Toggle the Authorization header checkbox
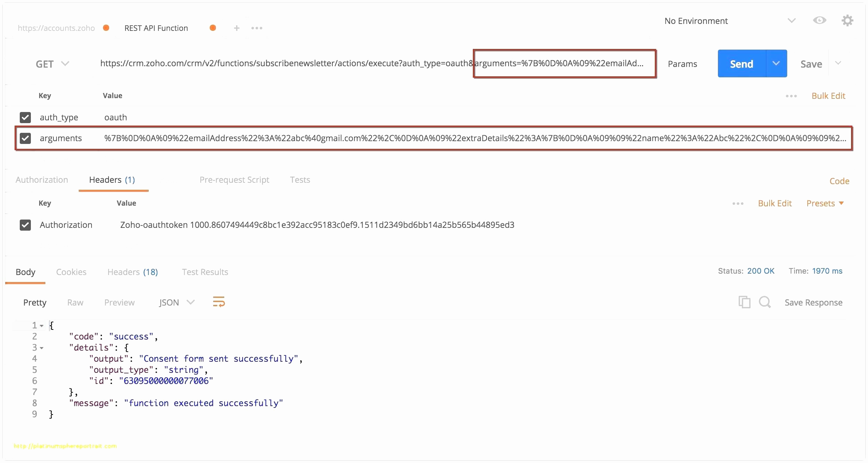 pos(25,224)
